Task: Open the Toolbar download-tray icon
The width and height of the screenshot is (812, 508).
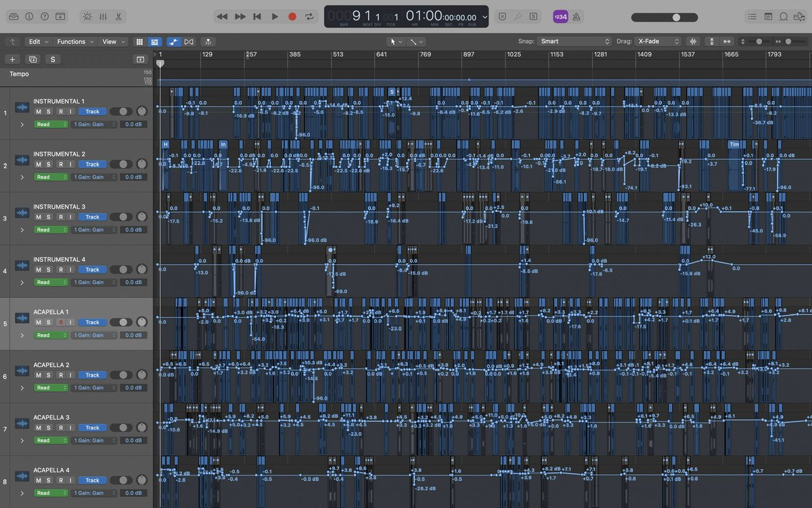Action: click(x=60, y=16)
